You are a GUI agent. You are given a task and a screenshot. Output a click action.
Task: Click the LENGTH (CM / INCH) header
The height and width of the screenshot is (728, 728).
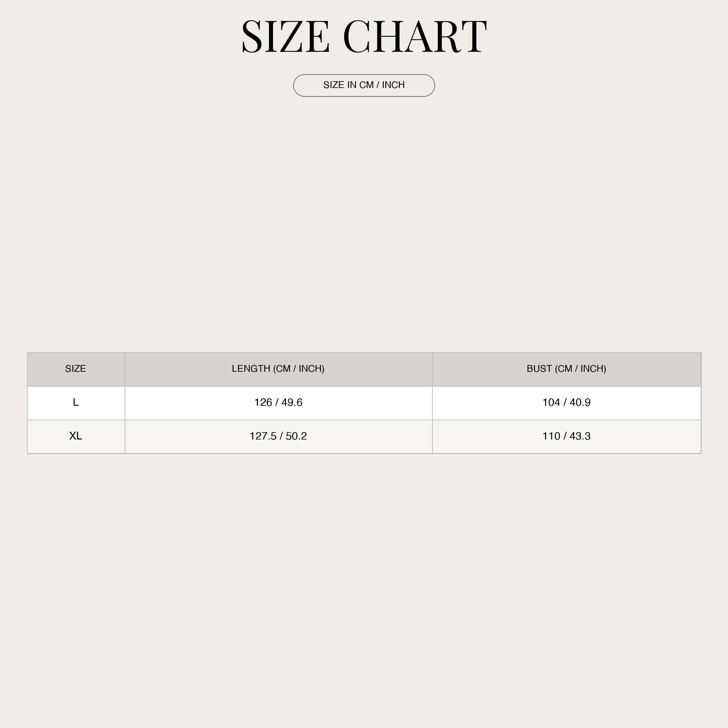pos(278,369)
